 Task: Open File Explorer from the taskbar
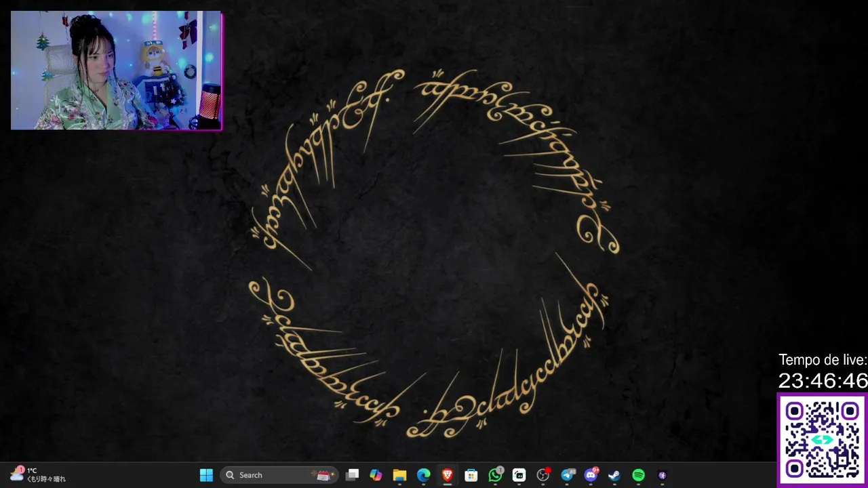click(399, 475)
